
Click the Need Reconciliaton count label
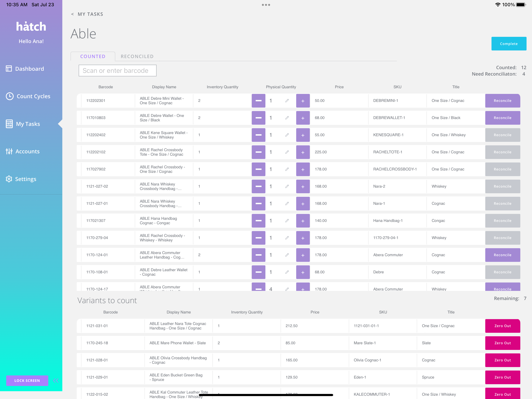pyautogui.click(x=494, y=74)
